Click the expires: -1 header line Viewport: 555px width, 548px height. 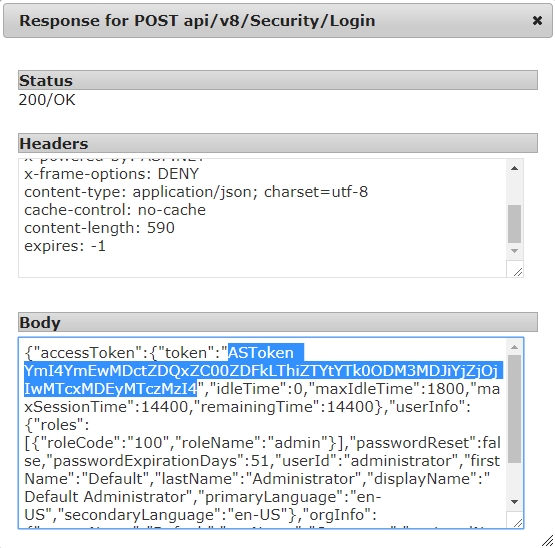65,246
